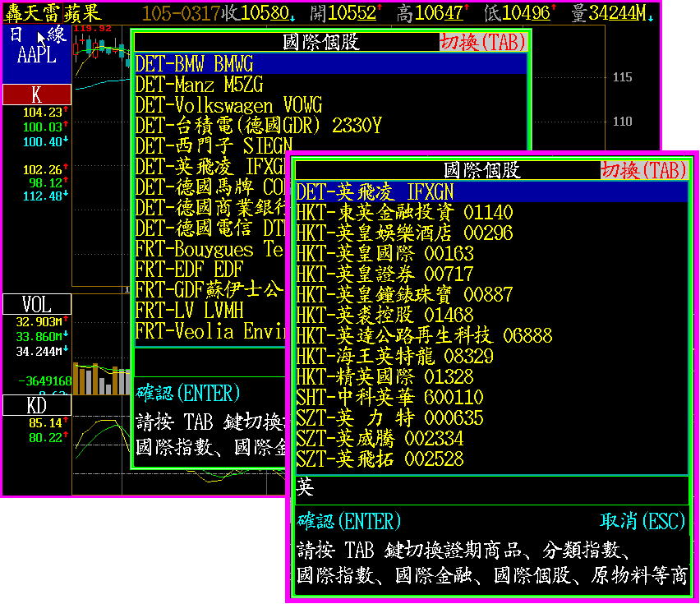Click 切換(TAB) in back dialog
The height and width of the screenshot is (604, 700).
(x=483, y=43)
